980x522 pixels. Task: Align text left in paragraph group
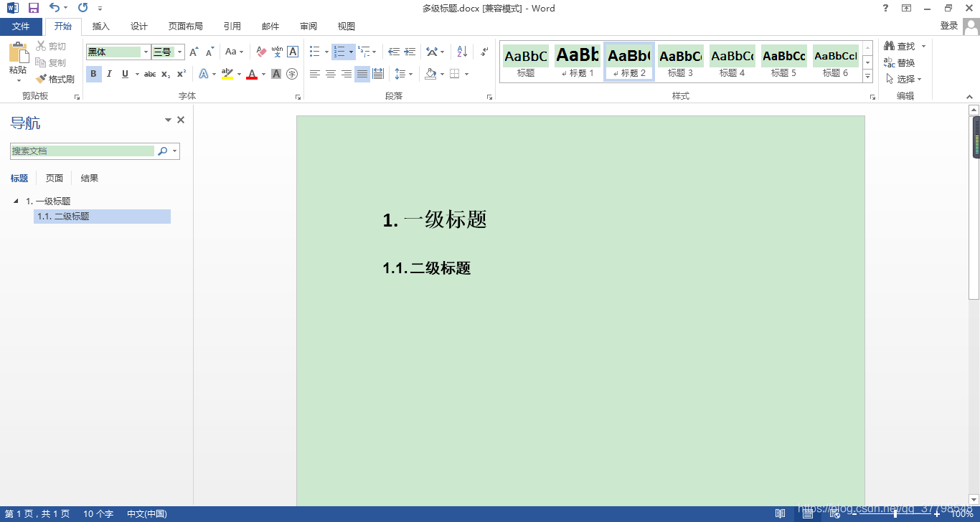315,74
